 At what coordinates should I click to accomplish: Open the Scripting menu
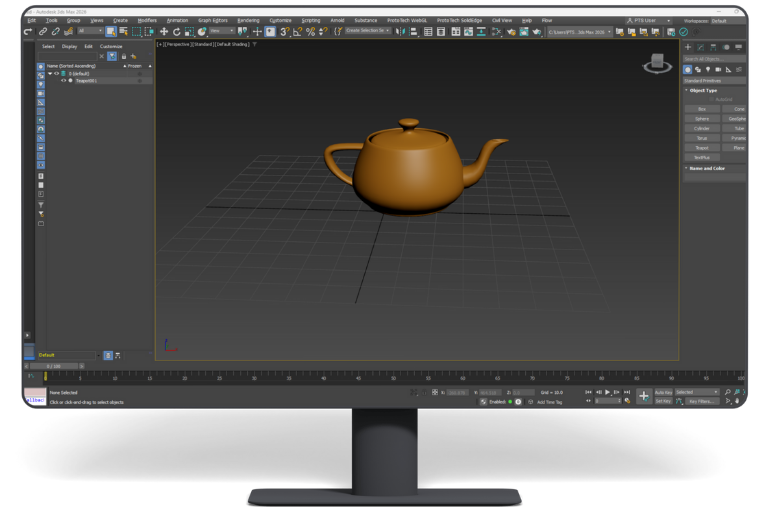(x=311, y=21)
